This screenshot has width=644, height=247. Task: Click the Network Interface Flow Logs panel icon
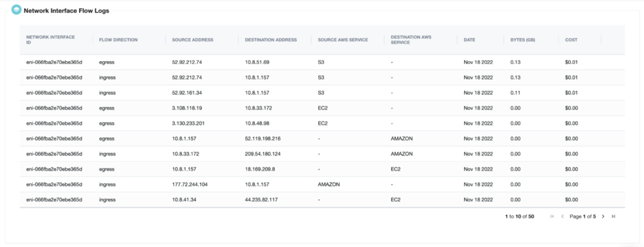[x=16, y=10]
